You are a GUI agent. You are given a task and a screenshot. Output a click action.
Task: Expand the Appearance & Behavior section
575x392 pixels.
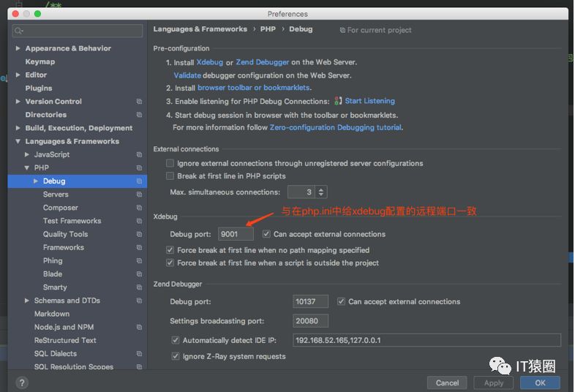[18, 48]
